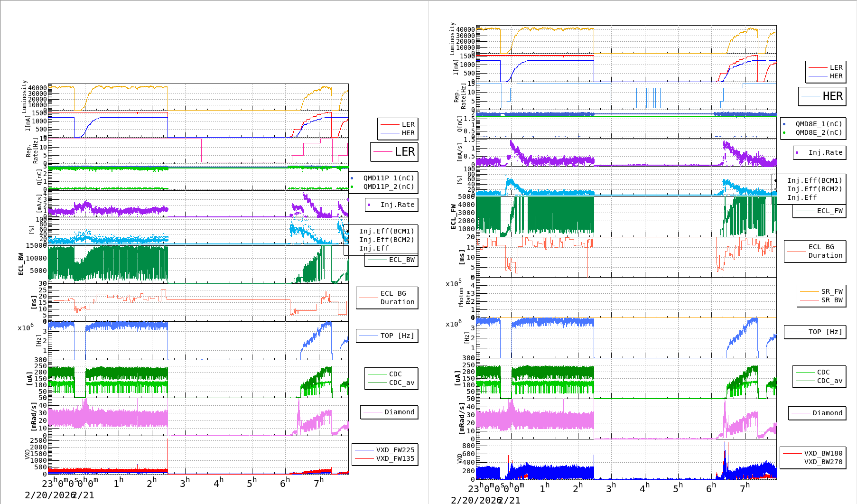
Task: Select the VXD_BW270 legend entry
Action: tap(823, 462)
